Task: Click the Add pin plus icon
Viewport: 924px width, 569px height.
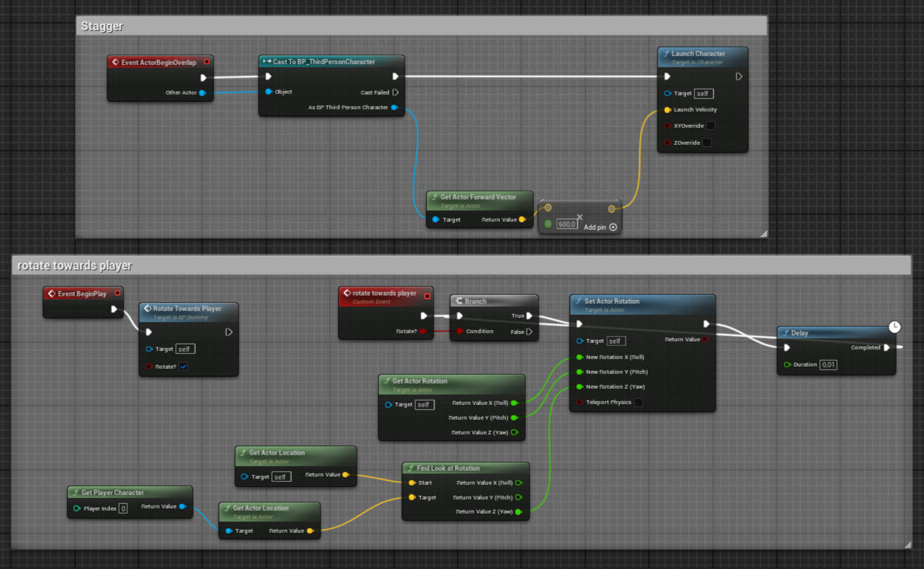Action: point(613,227)
